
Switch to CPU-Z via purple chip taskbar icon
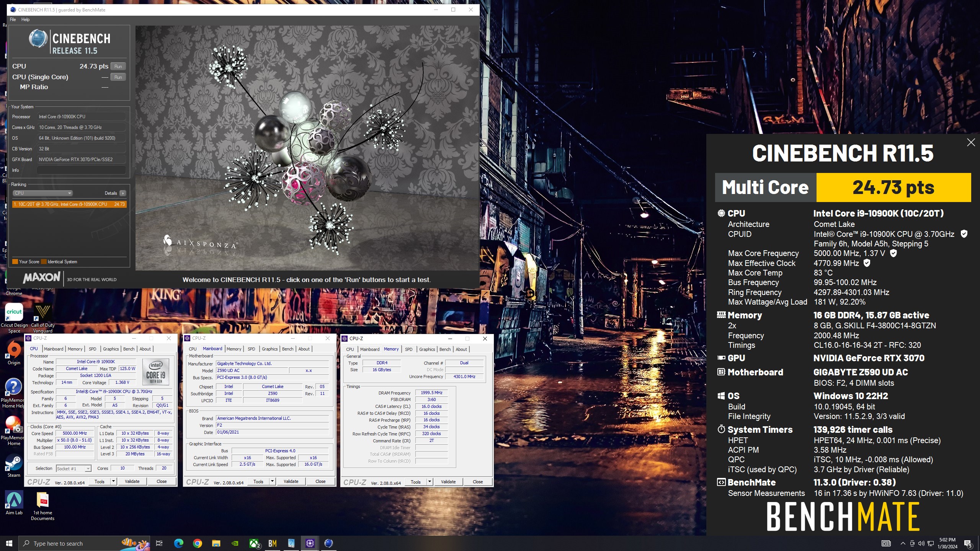310,543
